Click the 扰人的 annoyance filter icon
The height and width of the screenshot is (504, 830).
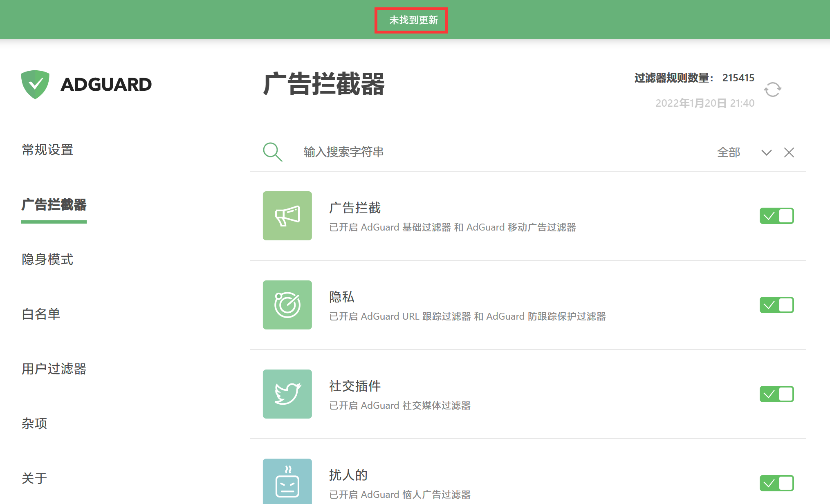pos(287,482)
